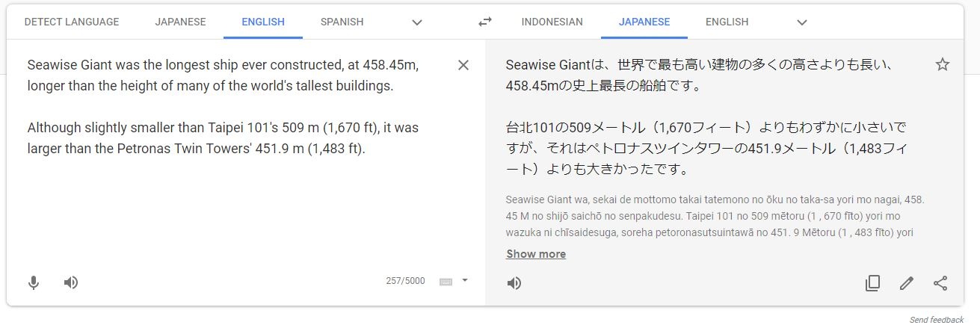Select the Detect Language tab

point(72,22)
